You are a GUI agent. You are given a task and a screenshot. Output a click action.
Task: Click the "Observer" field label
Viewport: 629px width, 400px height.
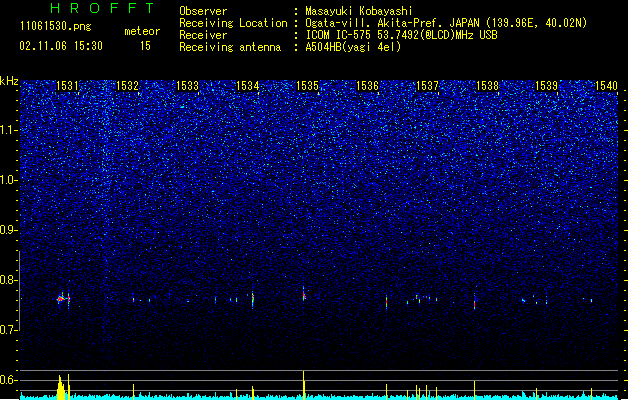[203, 11]
